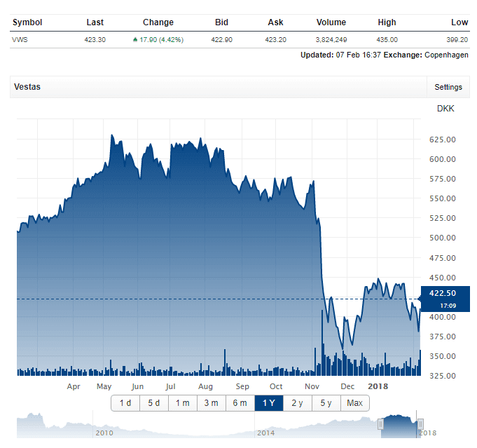Click 2014 in the navigator timeline
Screen dimensions: 477x448
265,433
